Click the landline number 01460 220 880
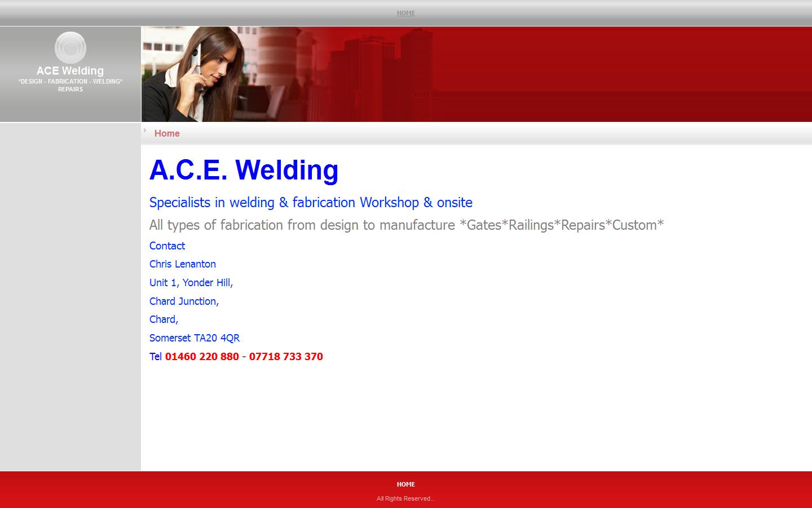This screenshot has width=812, height=508. click(202, 357)
